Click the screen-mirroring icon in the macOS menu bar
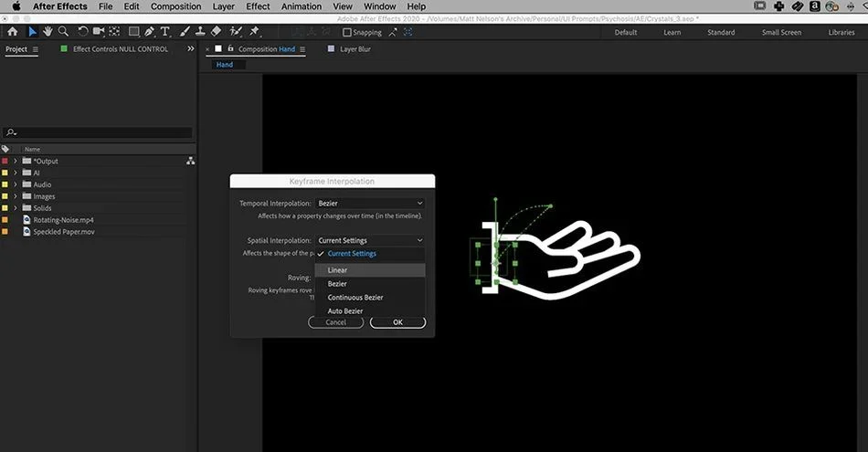The height and width of the screenshot is (452, 868). click(760, 6)
